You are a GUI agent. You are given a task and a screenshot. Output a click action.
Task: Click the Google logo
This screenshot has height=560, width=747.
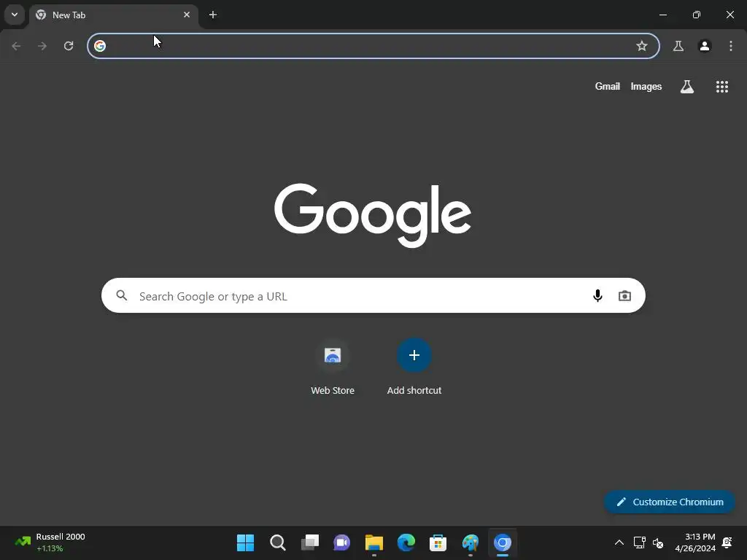click(x=373, y=215)
